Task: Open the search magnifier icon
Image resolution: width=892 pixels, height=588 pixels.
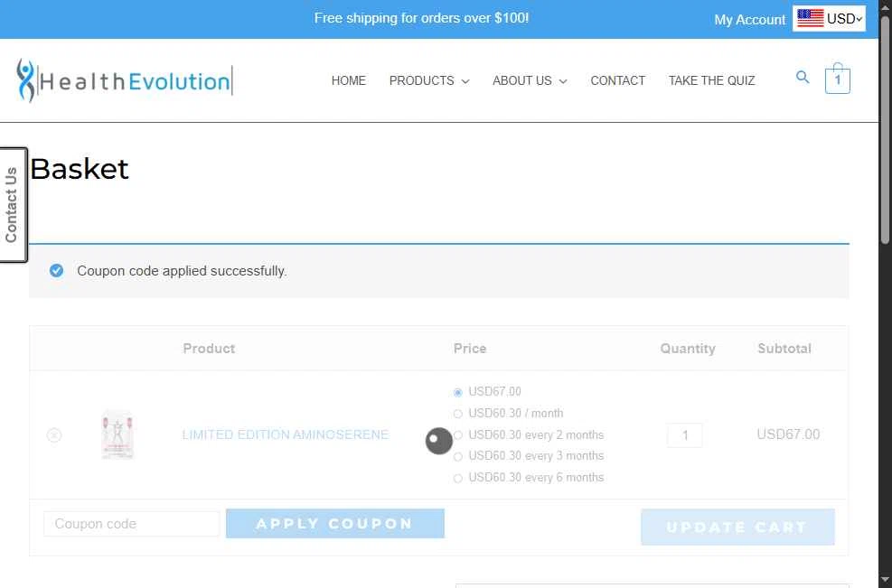Action: pyautogui.click(x=803, y=77)
